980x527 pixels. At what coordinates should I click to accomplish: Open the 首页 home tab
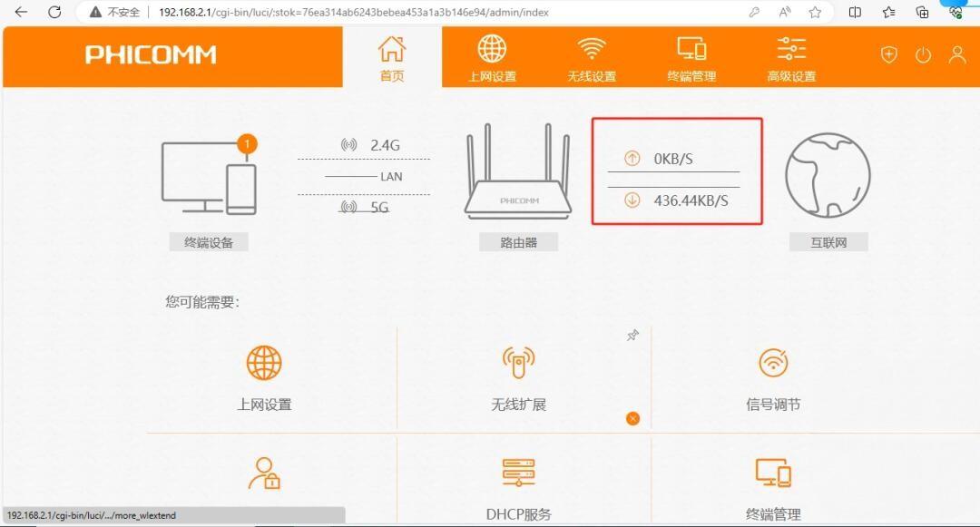(x=392, y=58)
